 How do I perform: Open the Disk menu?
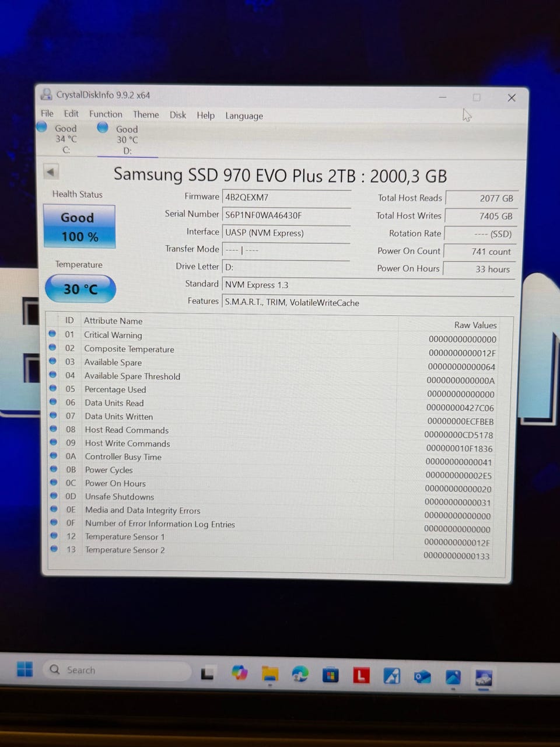(x=178, y=115)
